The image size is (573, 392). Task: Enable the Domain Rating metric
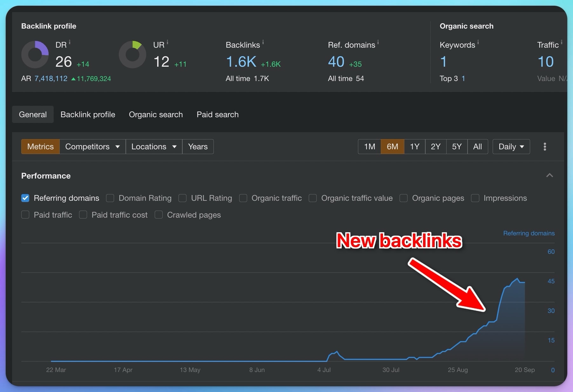point(110,198)
